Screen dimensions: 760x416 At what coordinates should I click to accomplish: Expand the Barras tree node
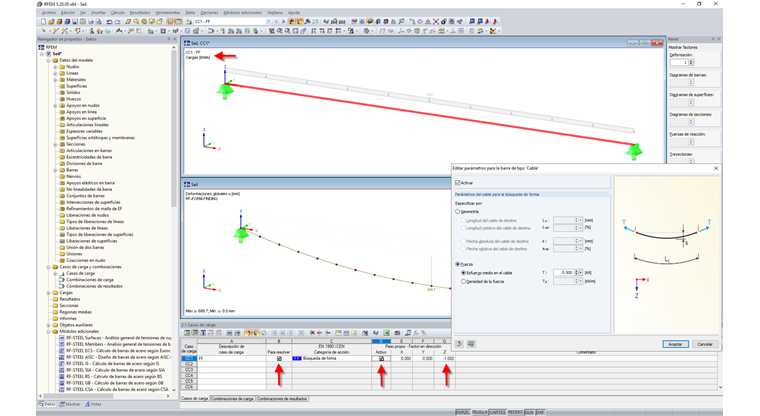pos(55,170)
